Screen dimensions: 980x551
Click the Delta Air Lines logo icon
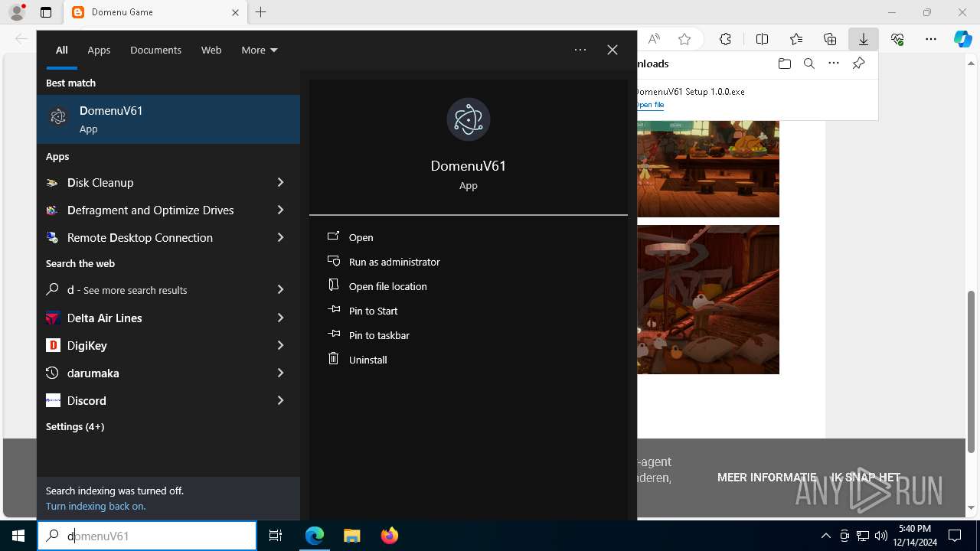click(53, 318)
